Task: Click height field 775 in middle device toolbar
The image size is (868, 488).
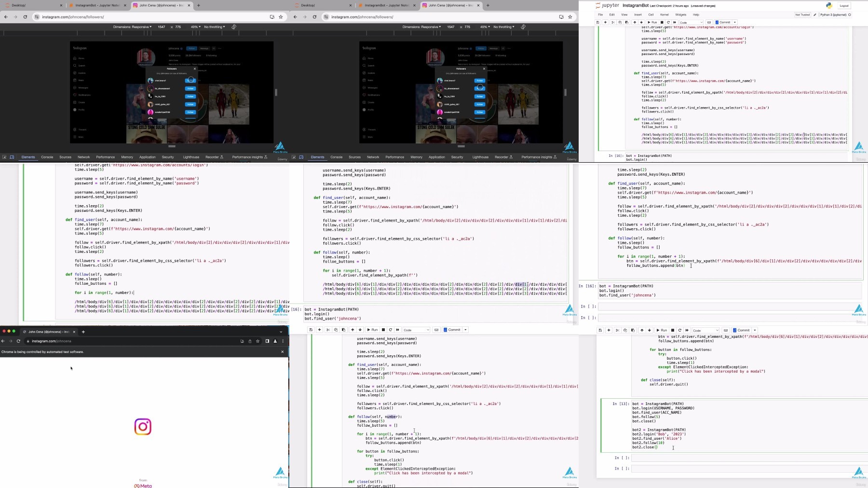Action: point(467,27)
